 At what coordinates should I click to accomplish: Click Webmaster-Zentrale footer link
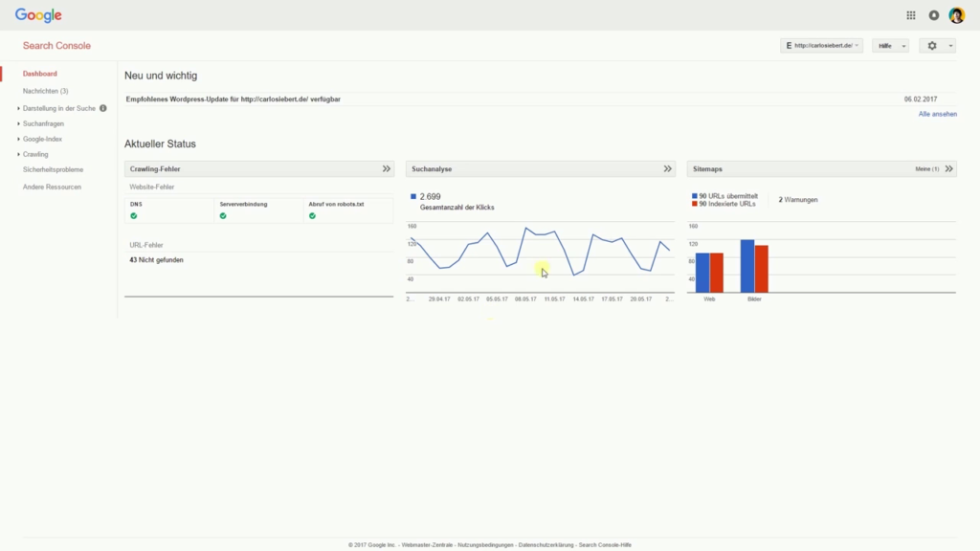point(427,544)
